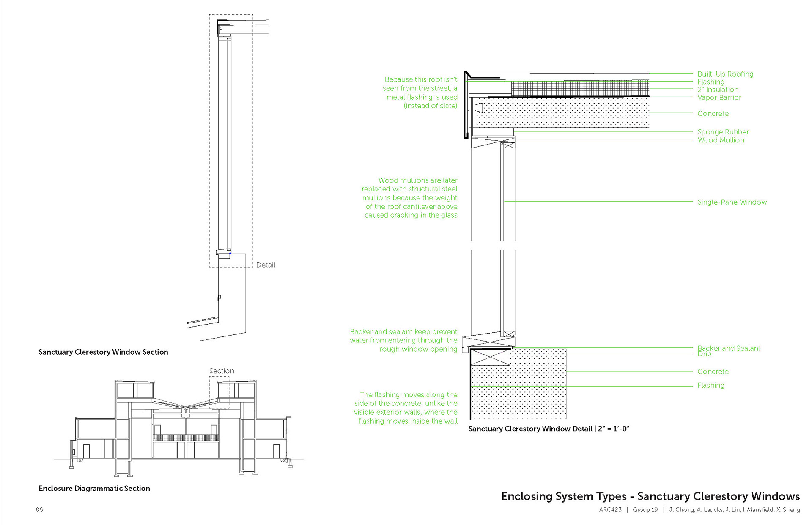
Task: Click the 'Enclosure Diagrammatic Section' caption
Action: 94,488
